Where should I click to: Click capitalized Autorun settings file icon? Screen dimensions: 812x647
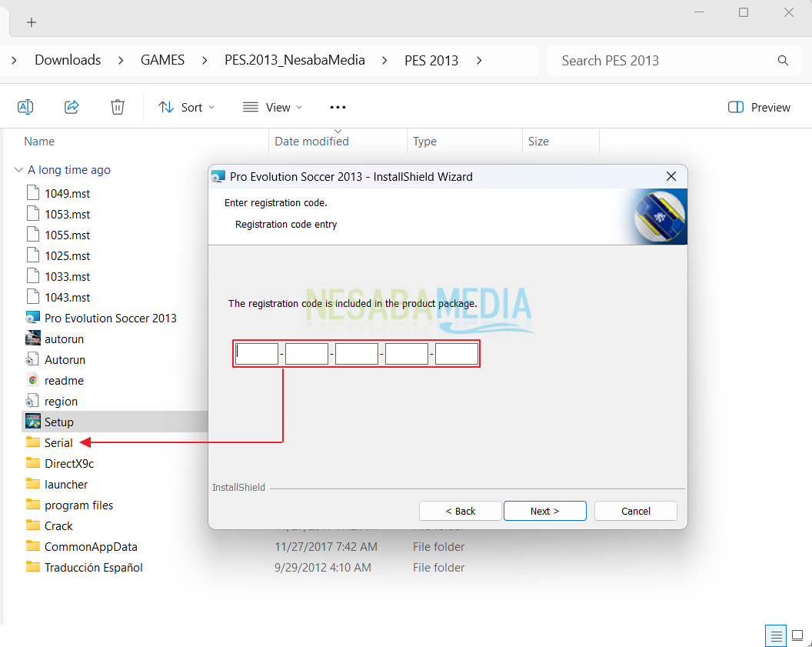pos(32,359)
